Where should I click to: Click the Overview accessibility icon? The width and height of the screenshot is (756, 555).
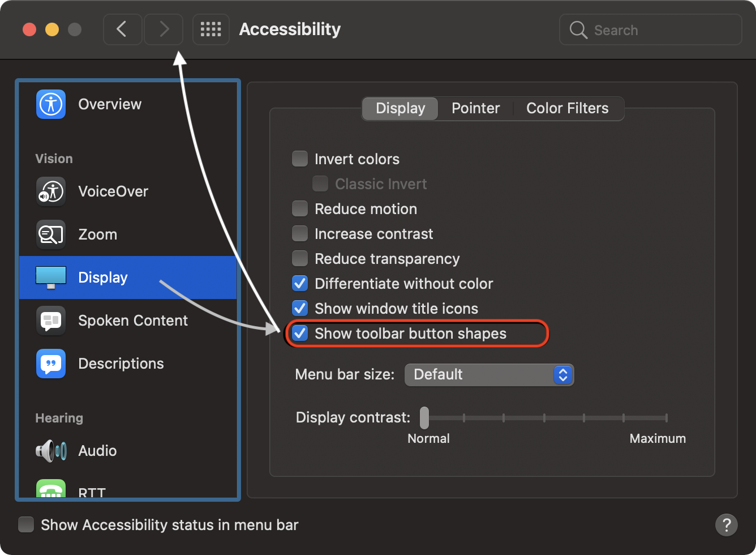pos(51,104)
